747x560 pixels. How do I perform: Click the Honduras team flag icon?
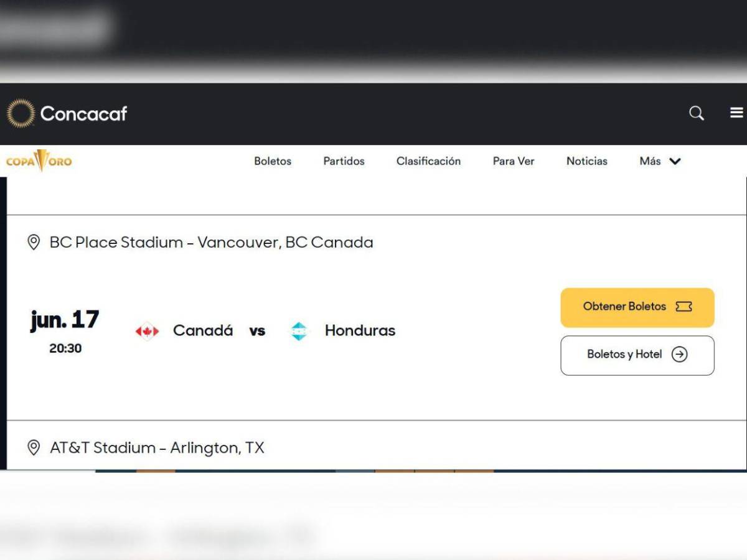[299, 331]
